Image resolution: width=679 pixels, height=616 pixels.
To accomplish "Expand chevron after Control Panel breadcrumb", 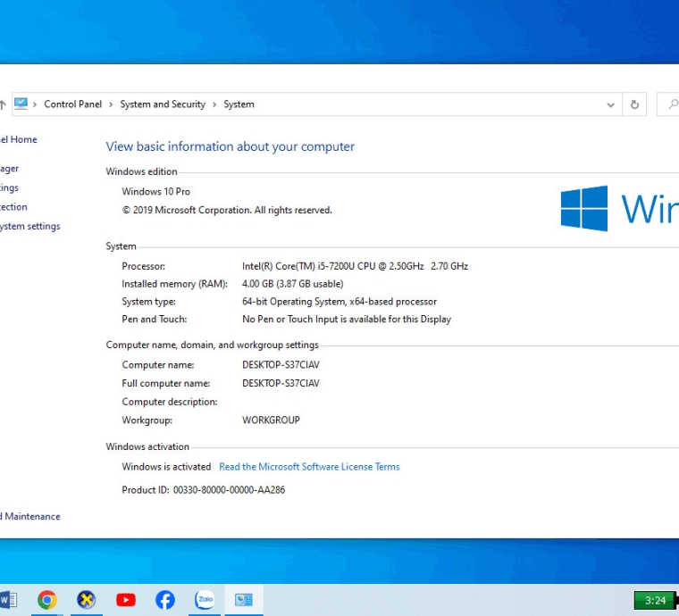I will [111, 104].
